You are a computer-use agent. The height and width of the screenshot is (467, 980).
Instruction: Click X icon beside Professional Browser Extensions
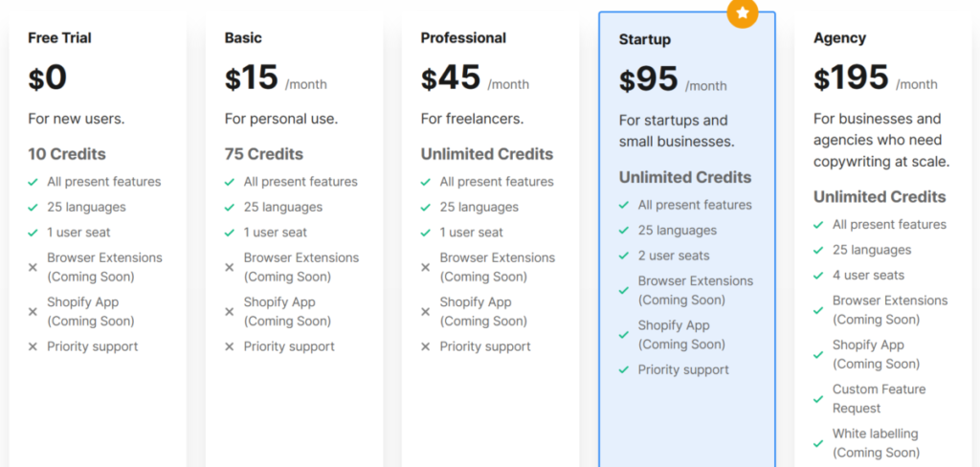click(x=426, y=267)
